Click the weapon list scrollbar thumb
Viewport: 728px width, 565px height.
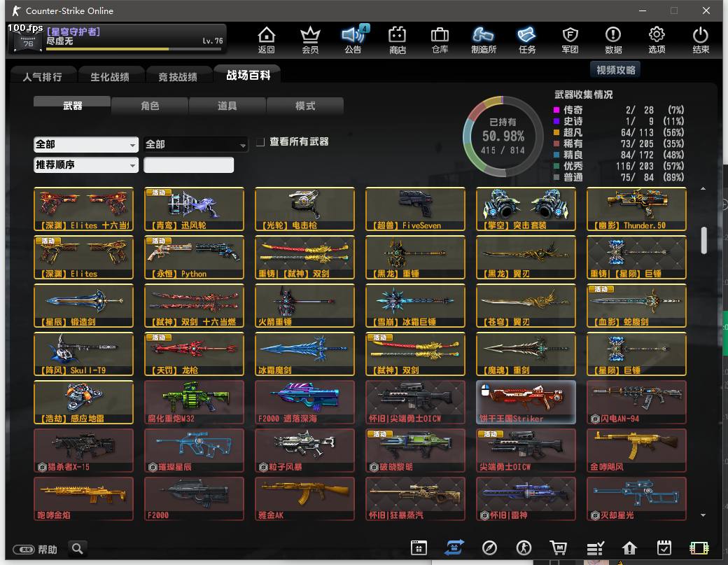coord(704,240)
